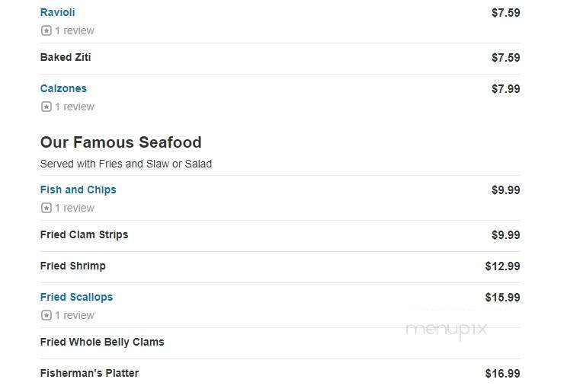Viewport: 583px width, 392px height.
Task: Open the Ravioli menu item link
Action: (x=57, y=13)
